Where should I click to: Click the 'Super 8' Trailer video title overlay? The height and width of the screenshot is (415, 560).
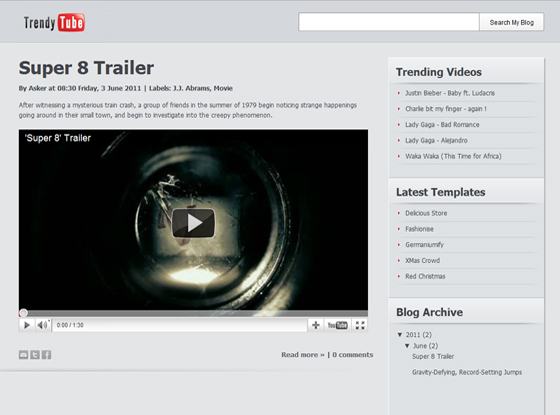pos(58,138)
